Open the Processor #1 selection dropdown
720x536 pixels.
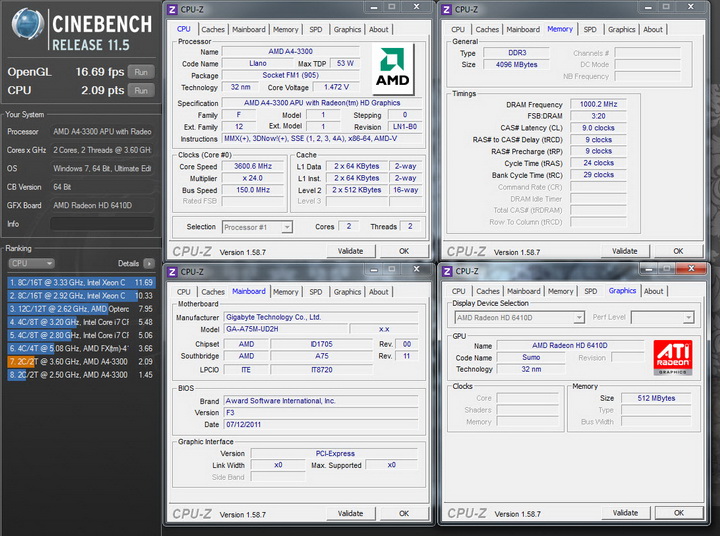point(257,227)
